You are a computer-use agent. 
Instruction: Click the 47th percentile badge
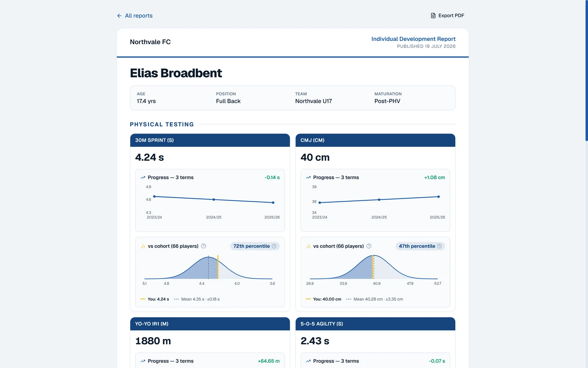click(x=420, y=246)
